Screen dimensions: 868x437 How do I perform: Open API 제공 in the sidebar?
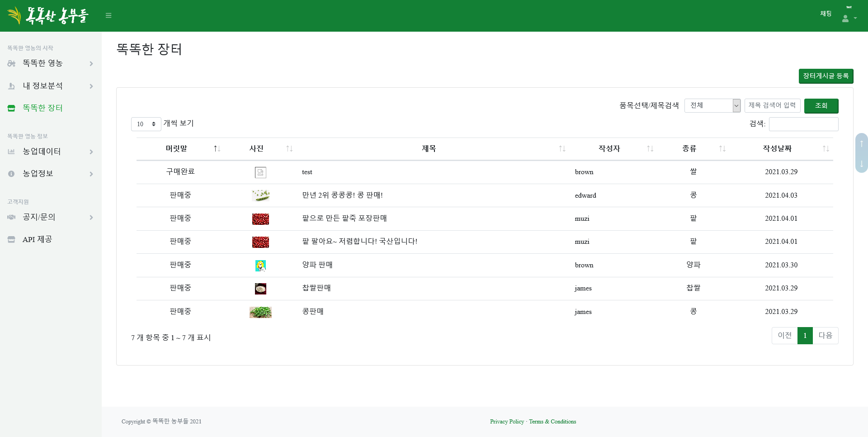point(37,239)
